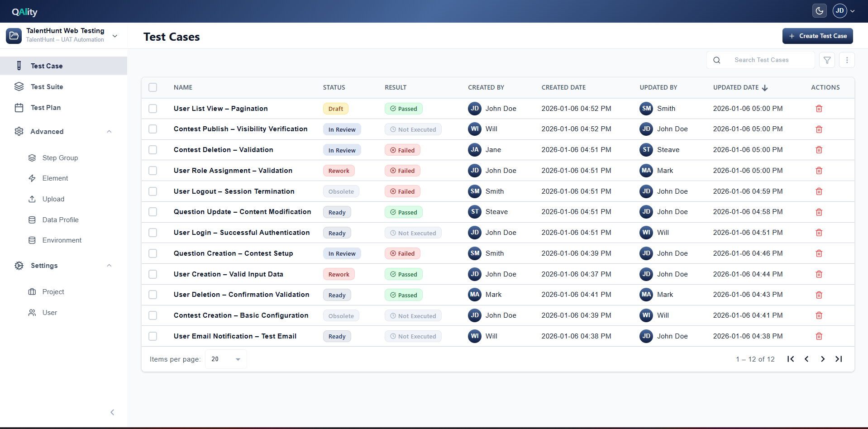
Task: Check the select-all checkbox in table header
Action: (x=153, y=87)
